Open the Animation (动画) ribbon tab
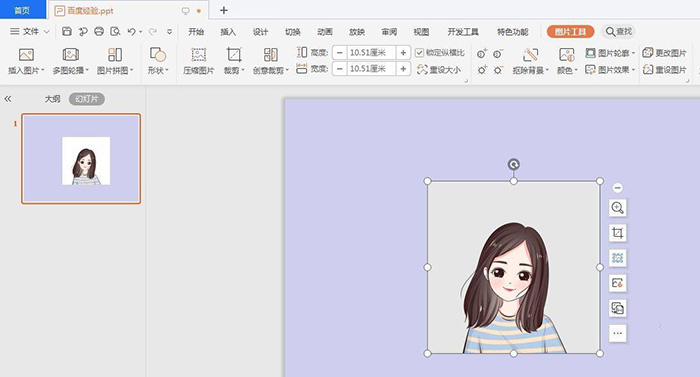 coord(325,32)
